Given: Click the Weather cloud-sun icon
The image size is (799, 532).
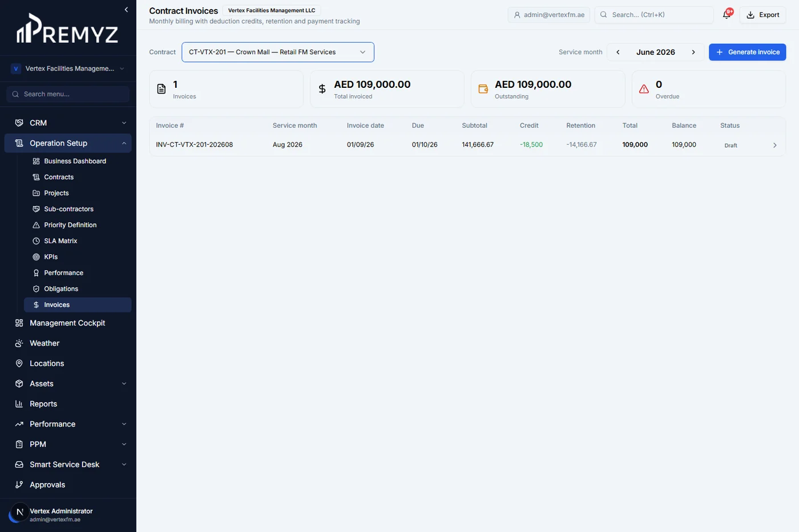Looking at the screenshot, I should click(19, 343).
